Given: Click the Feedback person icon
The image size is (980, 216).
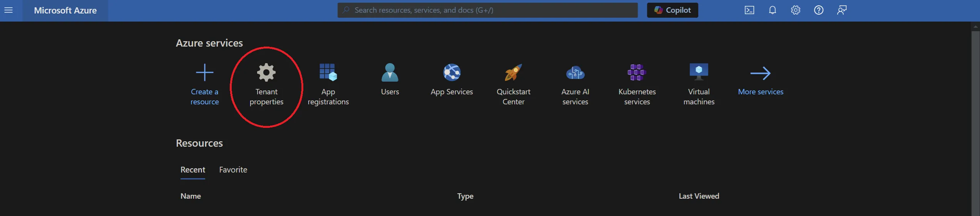Looking at the screenshot, I should click(841, 10).
